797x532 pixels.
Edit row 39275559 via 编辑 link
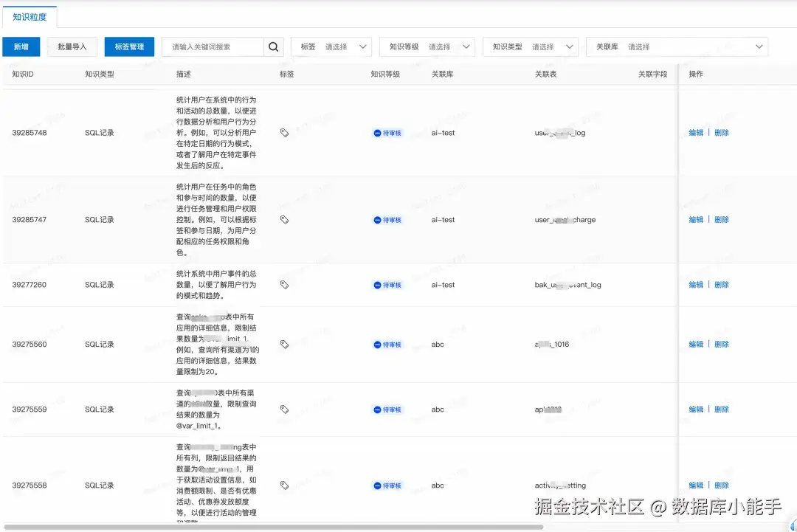696,409
